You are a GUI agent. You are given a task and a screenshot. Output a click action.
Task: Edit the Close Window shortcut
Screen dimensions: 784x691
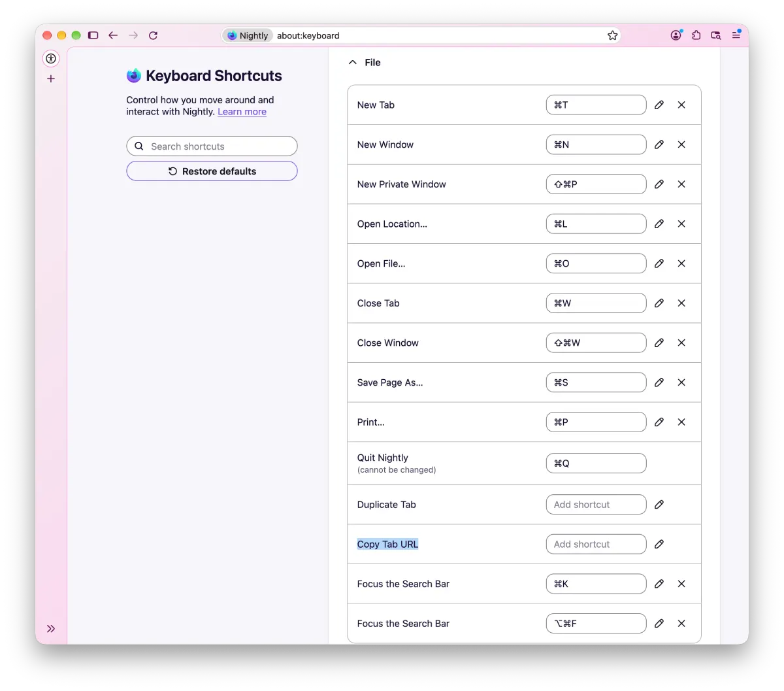tap(659, 343)
